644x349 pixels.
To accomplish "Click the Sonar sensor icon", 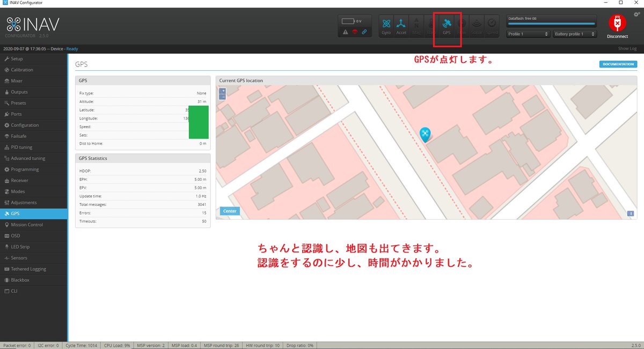I will click(477, 26).
